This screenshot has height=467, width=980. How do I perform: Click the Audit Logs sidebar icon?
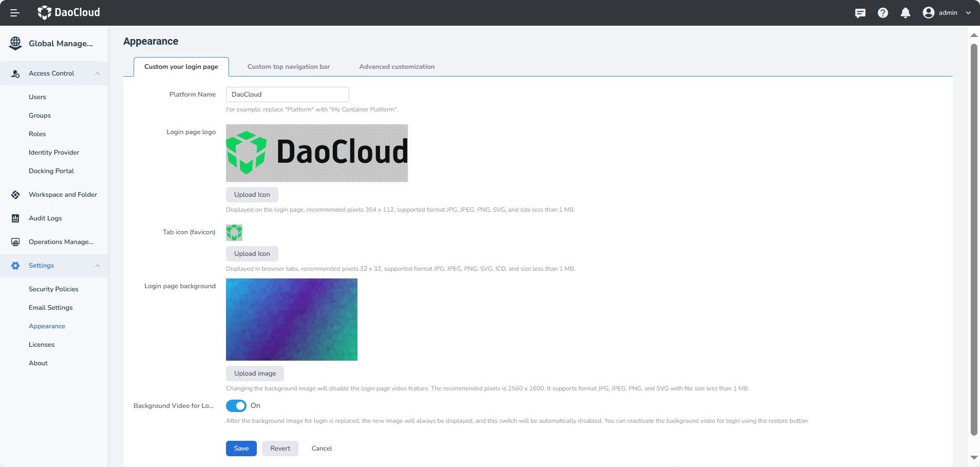point(15,218)
